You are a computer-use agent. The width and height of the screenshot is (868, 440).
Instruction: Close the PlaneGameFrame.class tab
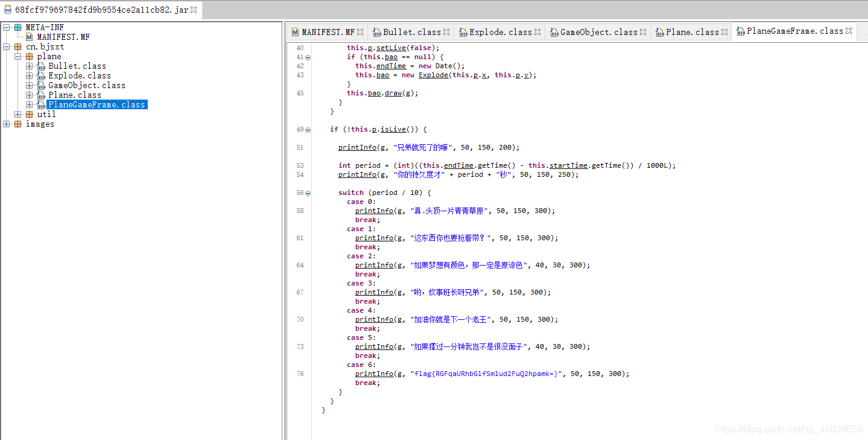849,31
